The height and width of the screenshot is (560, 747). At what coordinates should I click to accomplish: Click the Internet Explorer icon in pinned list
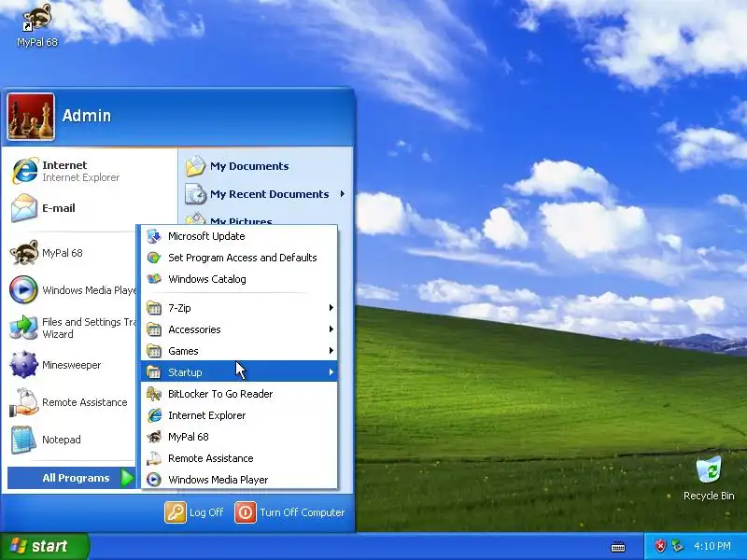click(24, 171)
